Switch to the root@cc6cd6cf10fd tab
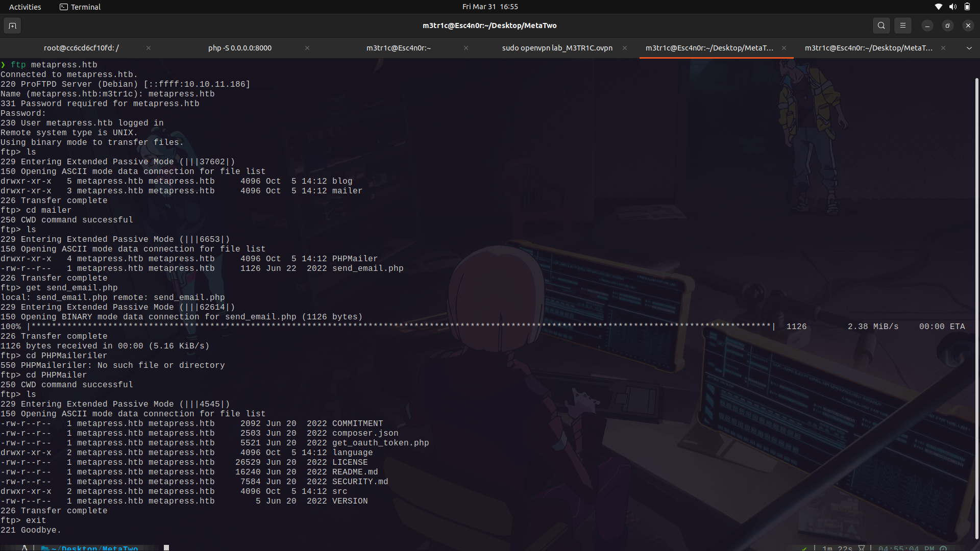Screen dimensions: 980x551 [x=81, y=48]
